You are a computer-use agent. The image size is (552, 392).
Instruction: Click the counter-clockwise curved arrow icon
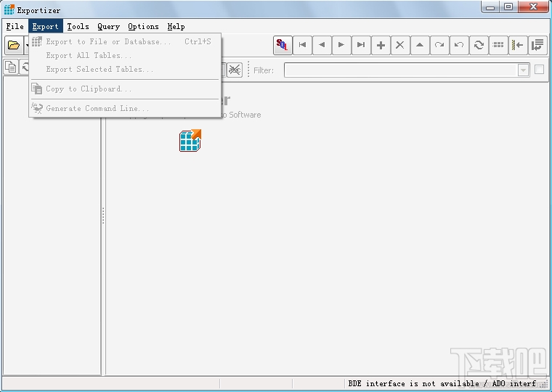[x=459, y=45]
